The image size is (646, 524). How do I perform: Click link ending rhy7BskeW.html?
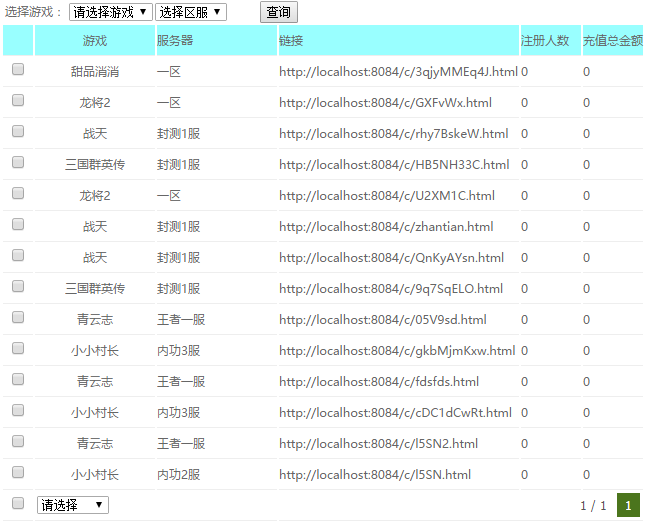(394, 133)
